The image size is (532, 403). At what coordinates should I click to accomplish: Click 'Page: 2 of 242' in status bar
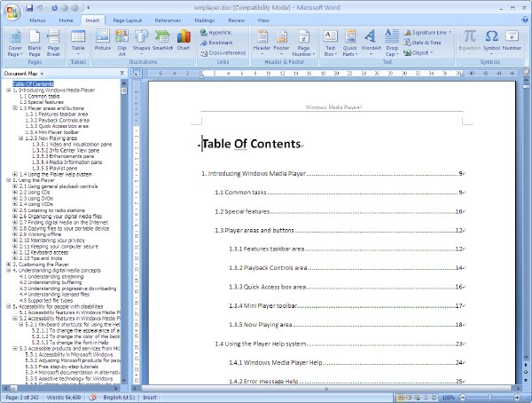point(22,397)
